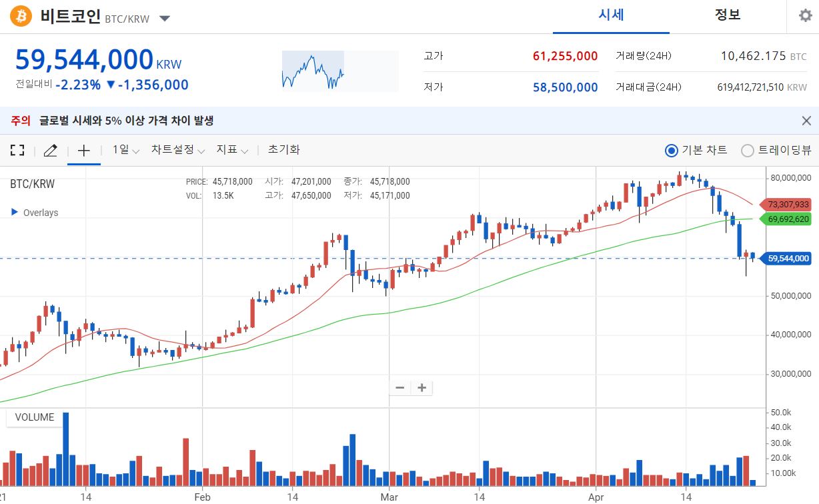Viewport: 819px width, 504px height.
Task: Click the 비트코인 title text
Action: coord(69,16)
